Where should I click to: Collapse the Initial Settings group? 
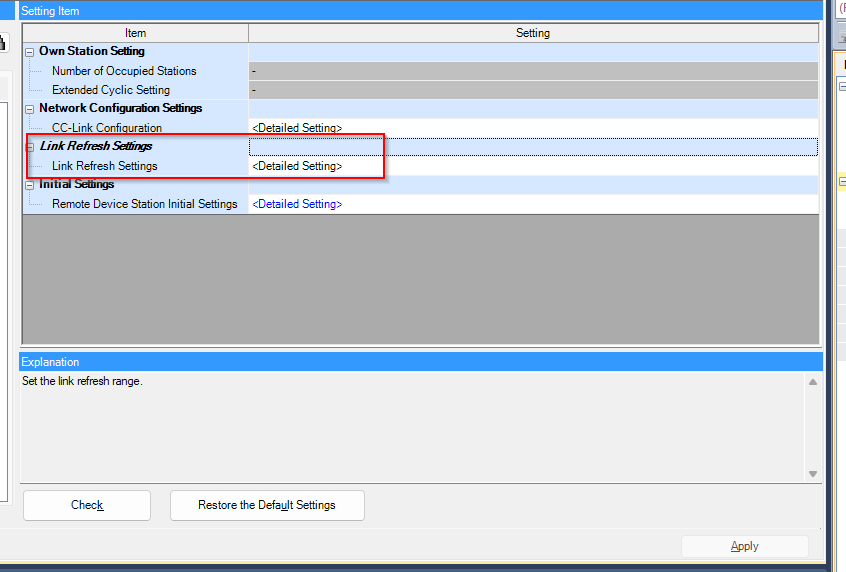pos(30,186)
